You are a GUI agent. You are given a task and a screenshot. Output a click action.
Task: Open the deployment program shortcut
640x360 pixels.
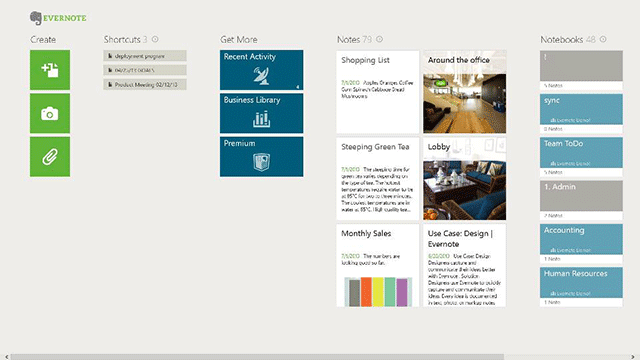145,56
